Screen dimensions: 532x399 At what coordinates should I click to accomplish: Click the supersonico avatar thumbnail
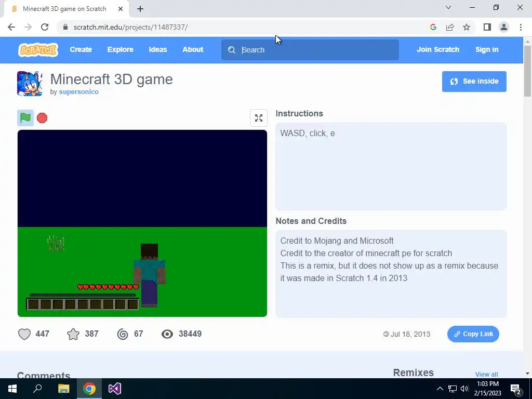[30, 84]
